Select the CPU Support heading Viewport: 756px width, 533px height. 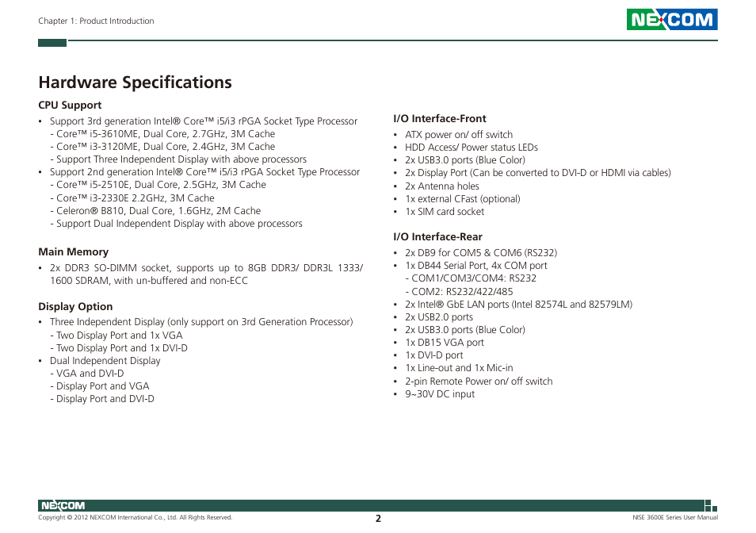click(x=70, y=105)
